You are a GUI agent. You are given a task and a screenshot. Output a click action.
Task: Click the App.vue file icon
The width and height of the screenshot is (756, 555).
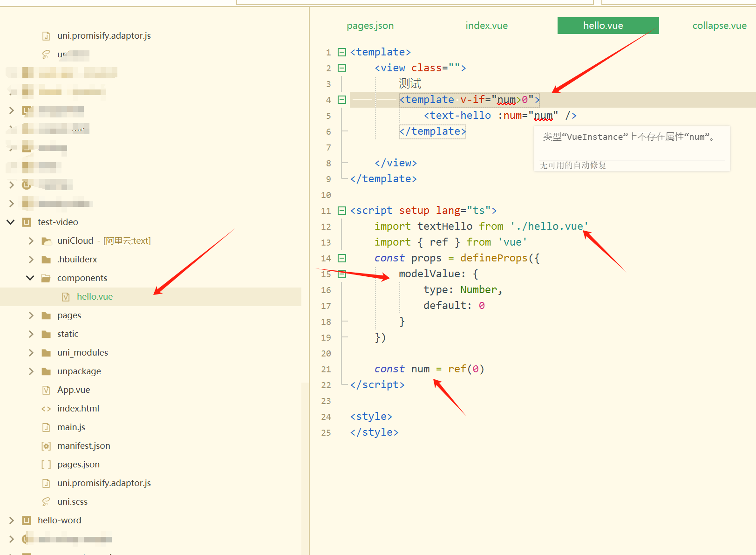pyautogui.click(x=46, y=390)
